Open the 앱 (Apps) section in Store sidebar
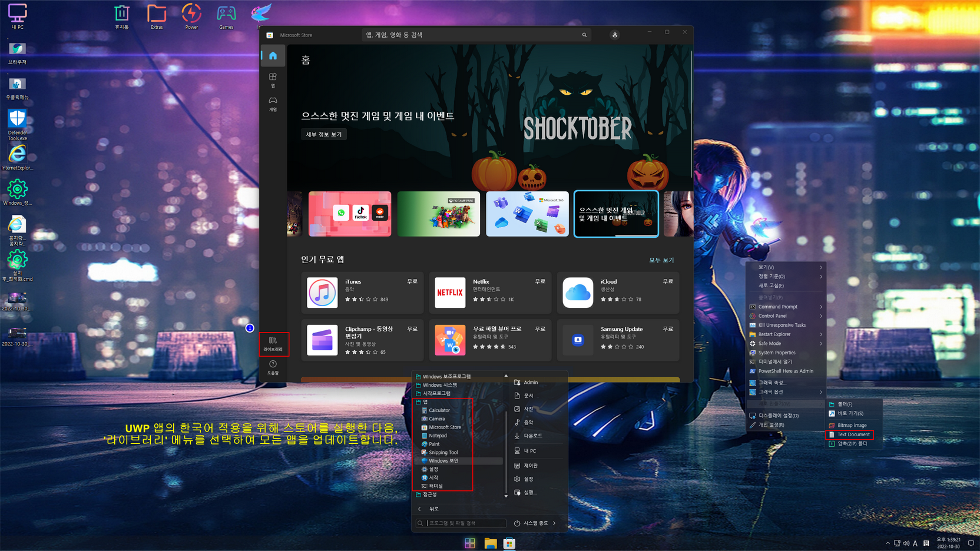Image resolution: width=980 pixels, height=551 pixels. pyautogui.click(x=273, y=80)
